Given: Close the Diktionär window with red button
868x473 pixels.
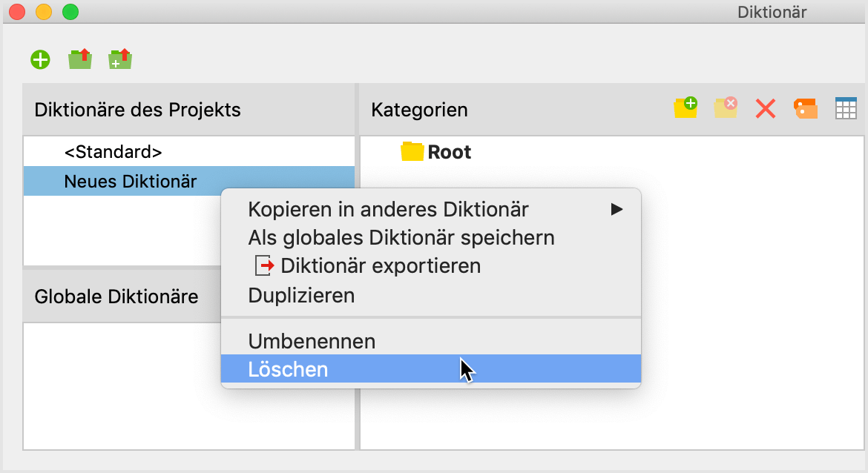Looking at the screenshot, I should (17, 12).
